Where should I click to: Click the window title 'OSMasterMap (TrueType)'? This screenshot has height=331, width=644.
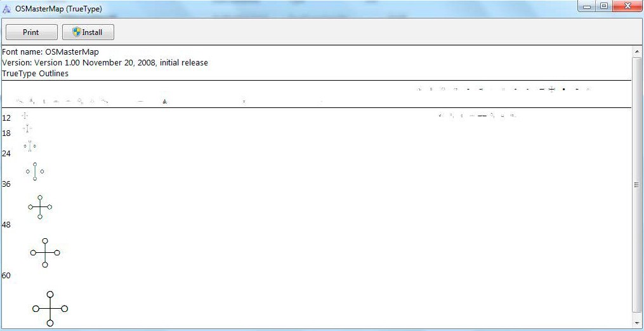tap(58, 8)
